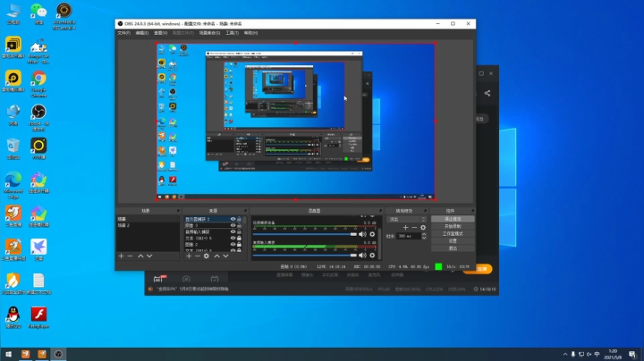
Task: Open gear settings for 音频输入捕获 mixer channel
Action: [372, 256]
